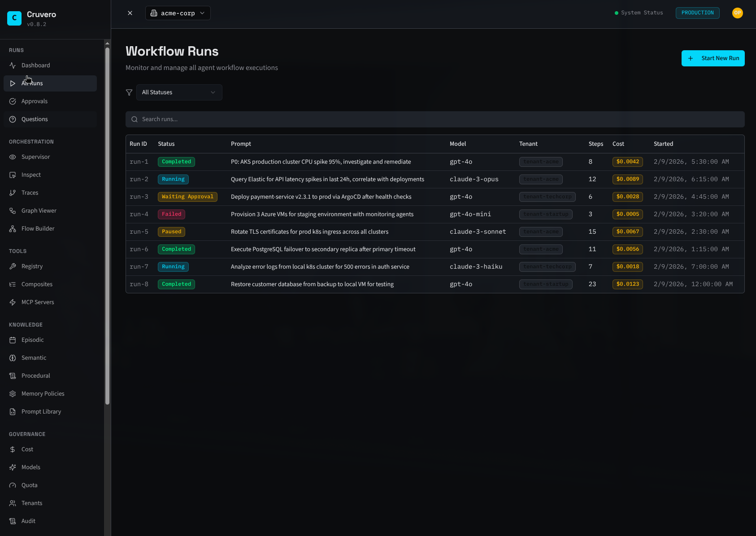This screenshot has width=756, height=536.
Task: Open the OP avatar menu
Action: 737,13
